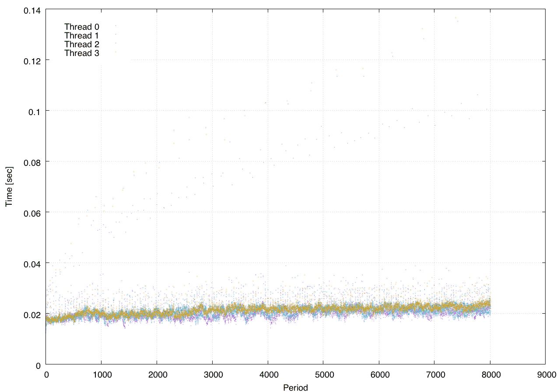The width and height of the screenshot is (560, 392).
Task: Click the 0.04 y-axis tick label
Action: (x=32, y=263)
